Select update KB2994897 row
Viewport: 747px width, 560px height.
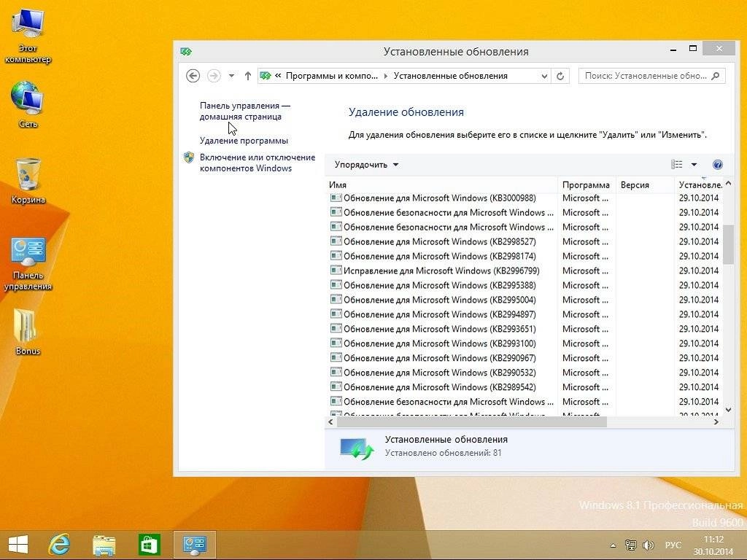pyautogui.click(x=525, y=314)
